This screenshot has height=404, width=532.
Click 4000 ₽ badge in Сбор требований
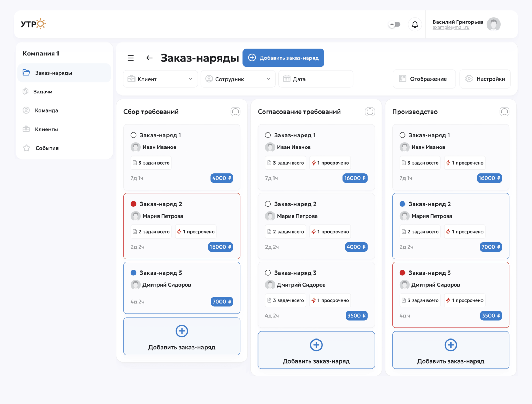pos(222,178)
